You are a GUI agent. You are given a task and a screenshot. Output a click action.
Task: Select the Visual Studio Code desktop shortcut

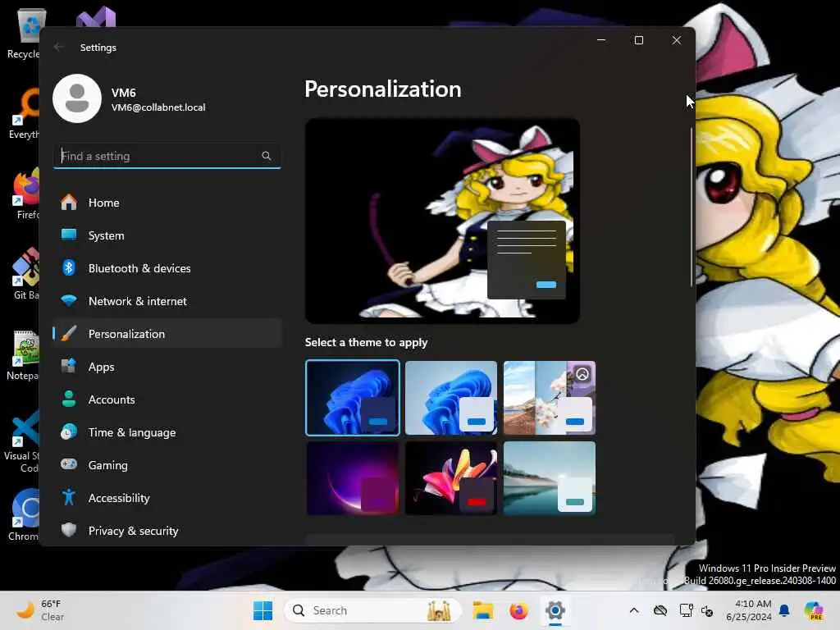(22, 441)
